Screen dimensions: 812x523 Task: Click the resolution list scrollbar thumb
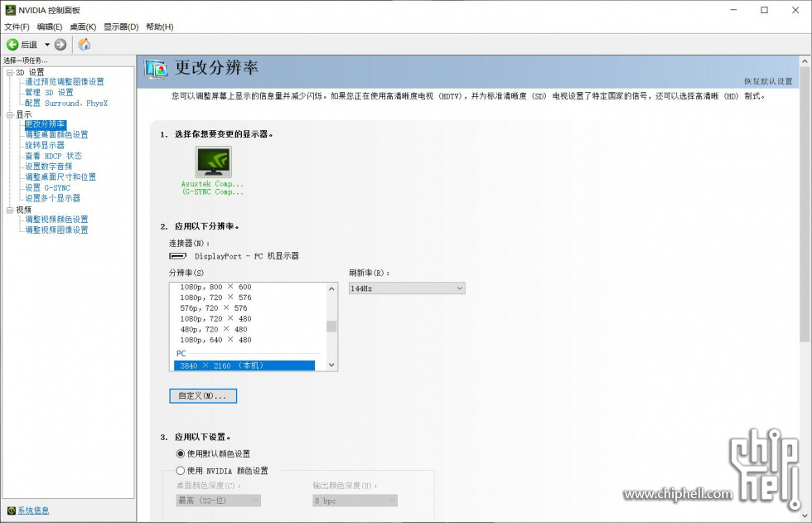tap(331, 327)
